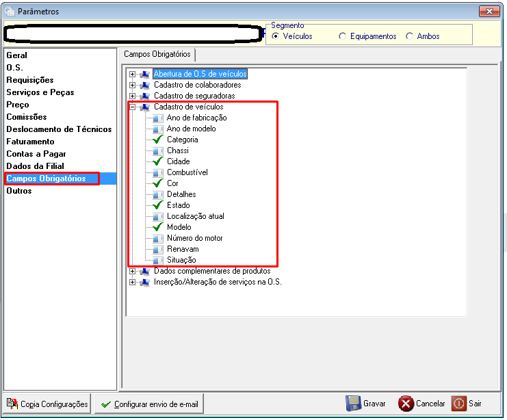Image resolution: width=507 pixels, height=420 pixels.
Task: Select the Veículos segment radio button
Action: (x=276, y=36)
